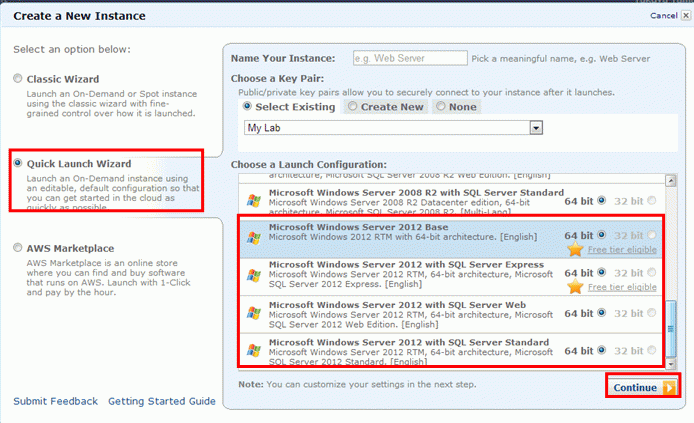Open the Getting Started Guide link
Viewport: 694px width, 423px height.
click(162, 401)
